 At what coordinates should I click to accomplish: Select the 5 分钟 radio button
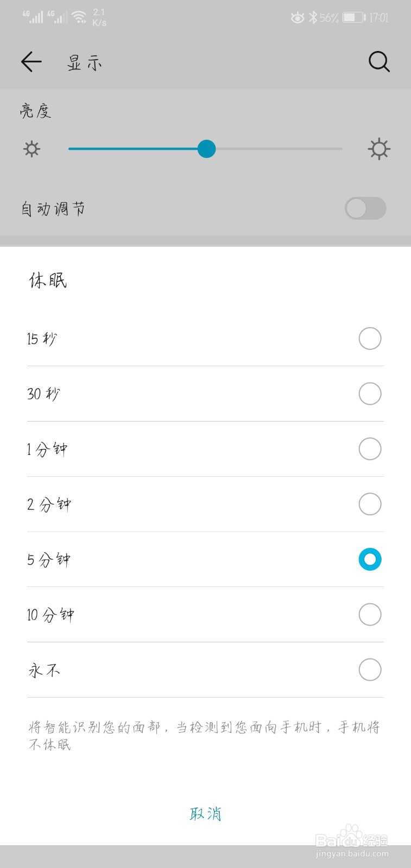pos(370,559)
